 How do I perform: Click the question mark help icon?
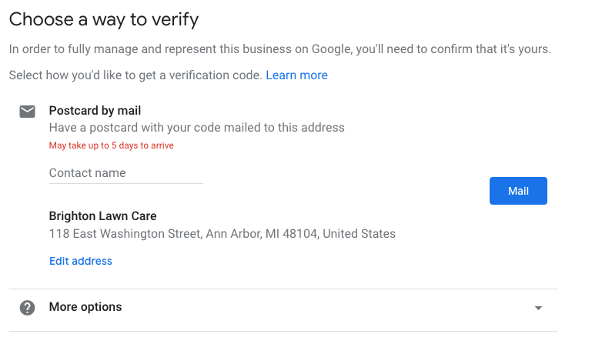[x=27, y=308]
